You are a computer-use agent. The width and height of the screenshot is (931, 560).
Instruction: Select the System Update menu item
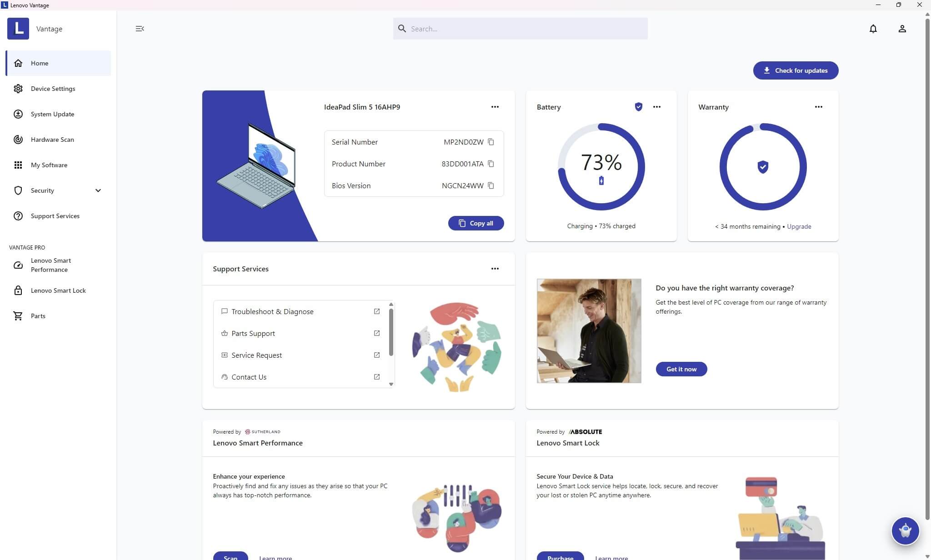click(x=53, y=114)
